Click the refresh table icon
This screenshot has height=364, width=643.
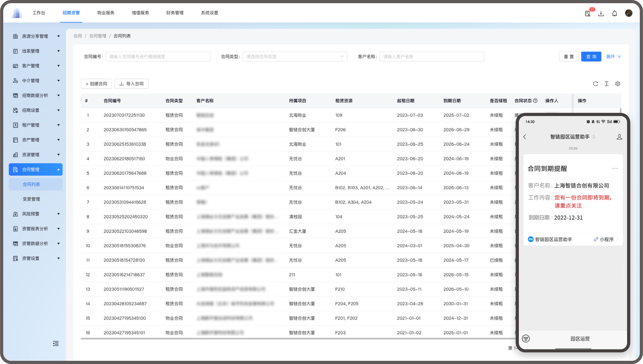pos(595,84)
